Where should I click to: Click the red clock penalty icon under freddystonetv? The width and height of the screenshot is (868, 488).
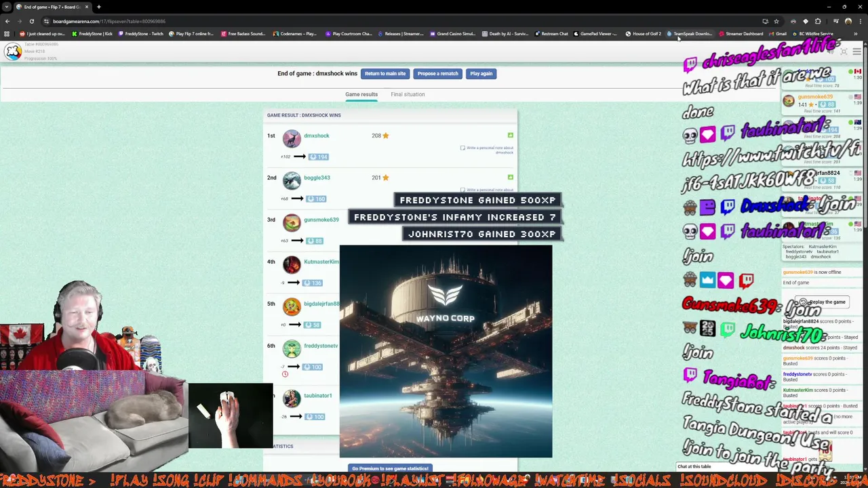point(285,374)
